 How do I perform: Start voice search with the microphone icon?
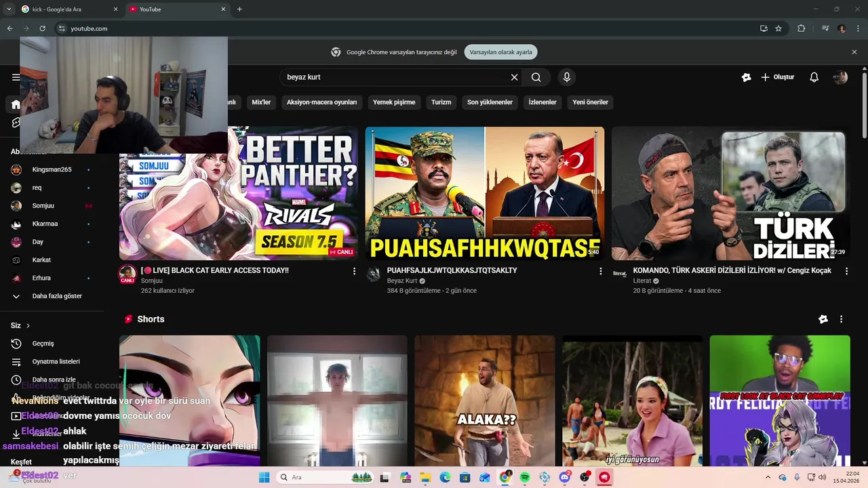567,77
